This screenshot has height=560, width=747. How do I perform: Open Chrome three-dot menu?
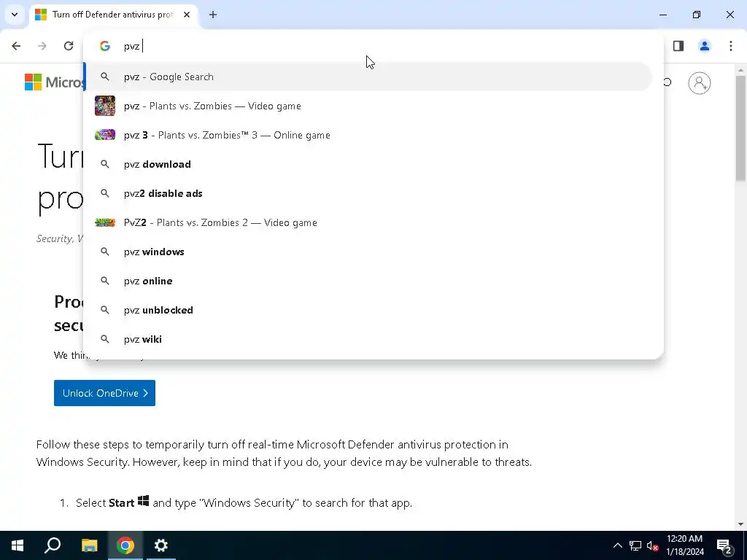click(x=731, y=46)
